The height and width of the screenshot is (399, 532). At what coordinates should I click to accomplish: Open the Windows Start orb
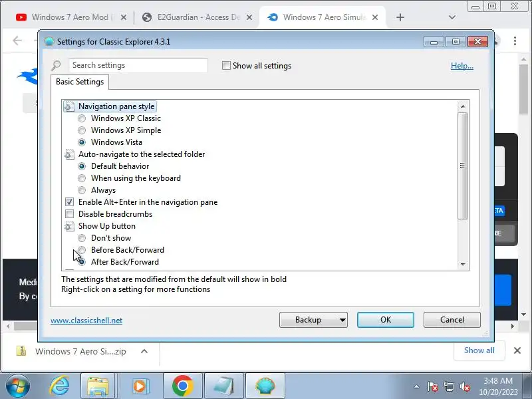(x=18, y=386)
